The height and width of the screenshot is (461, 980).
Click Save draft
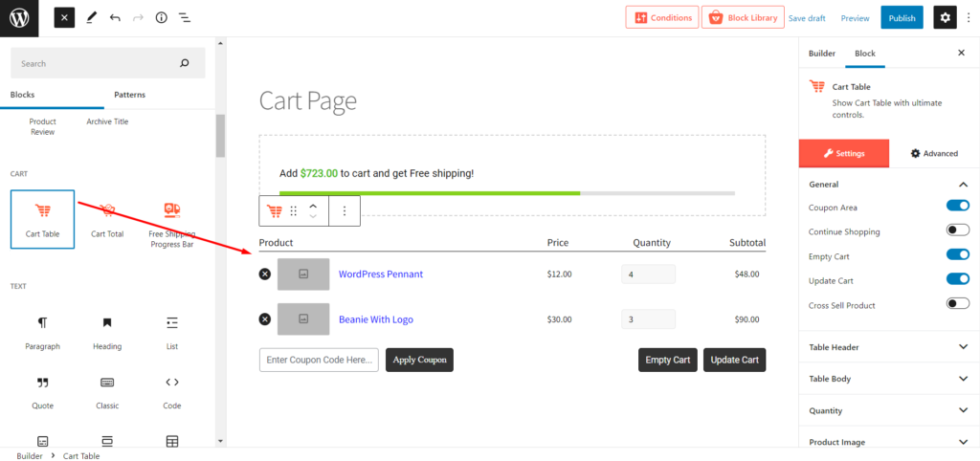(x=807, y=18)
